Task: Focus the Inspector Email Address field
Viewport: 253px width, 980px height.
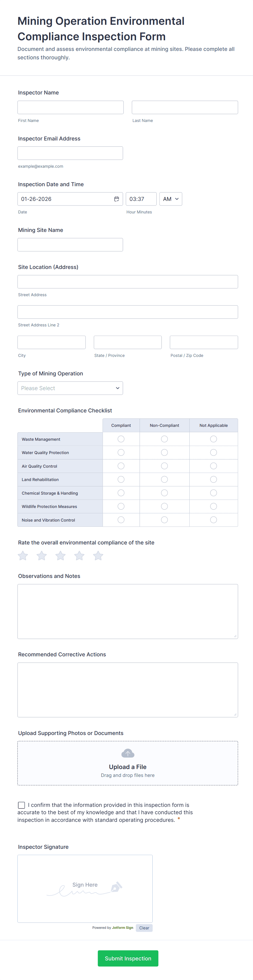Action: [x=70, y=153]
